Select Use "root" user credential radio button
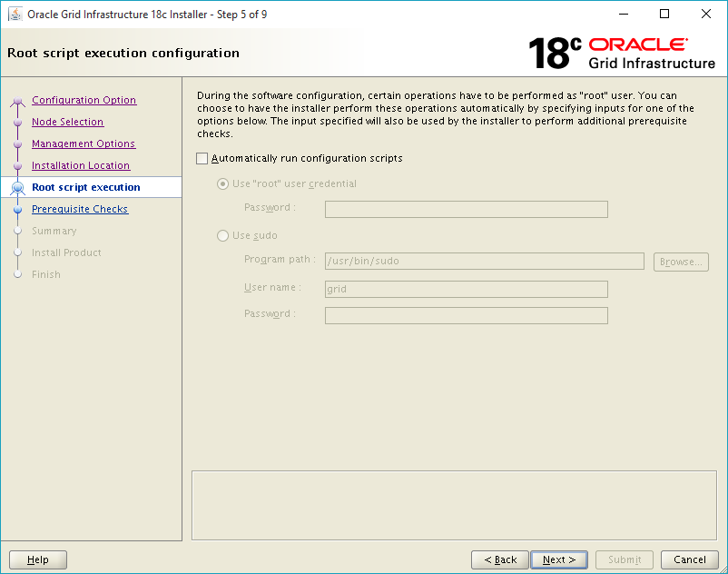This screenshot has width=728, height=574. 223,183
